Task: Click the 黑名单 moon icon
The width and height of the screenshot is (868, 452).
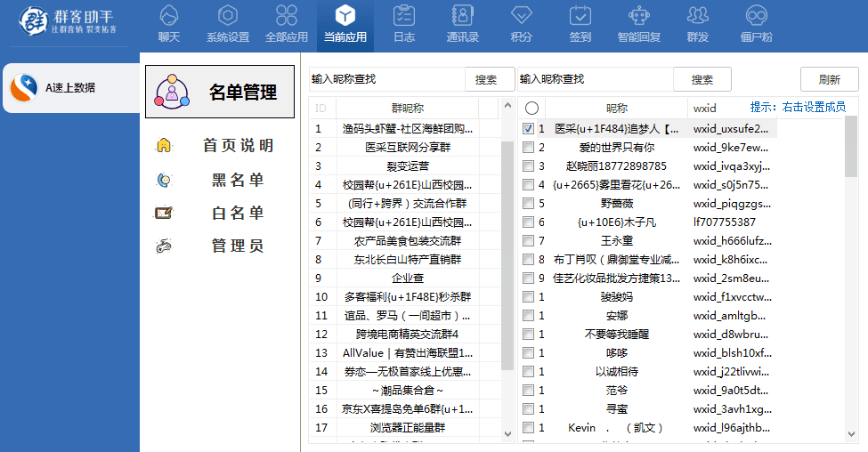Action: point(164,180)
